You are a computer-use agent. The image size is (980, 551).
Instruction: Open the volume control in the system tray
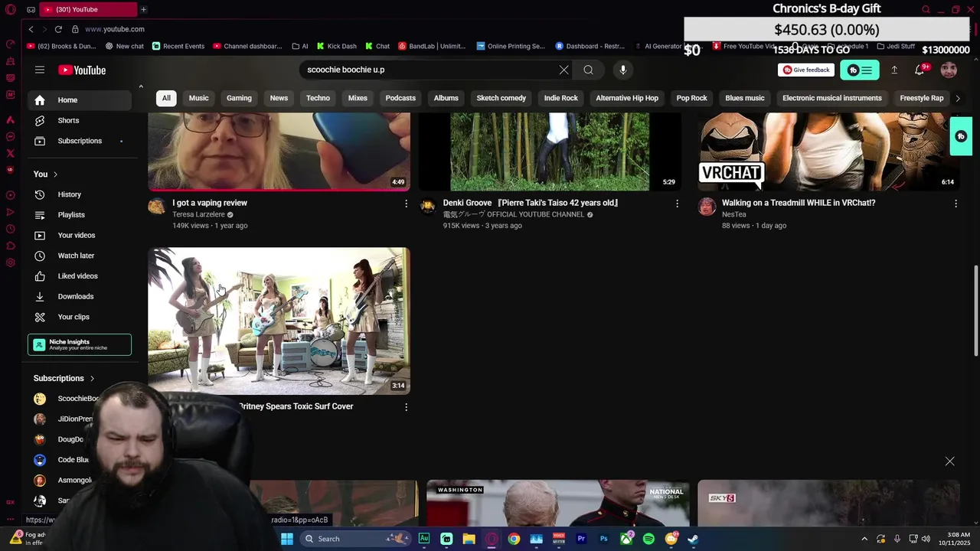pyautogui.click(x=926, y=539)
